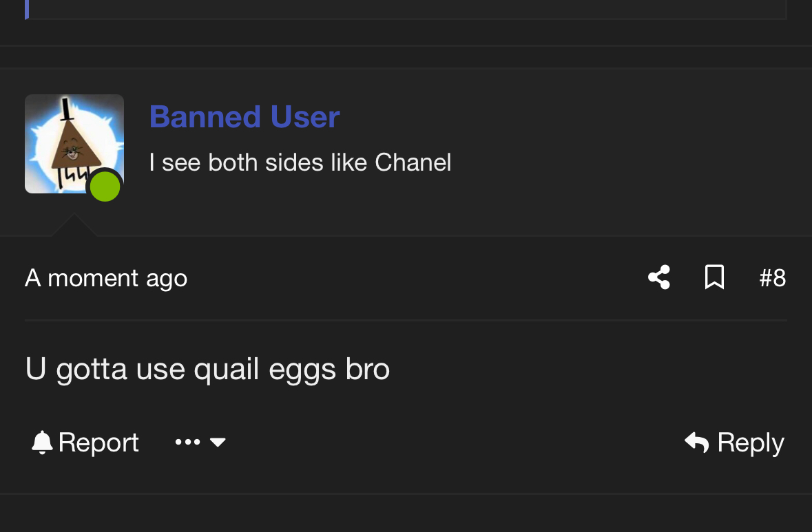
Task: Click the quoted block above the post
Action: click(x=406, y=9)
